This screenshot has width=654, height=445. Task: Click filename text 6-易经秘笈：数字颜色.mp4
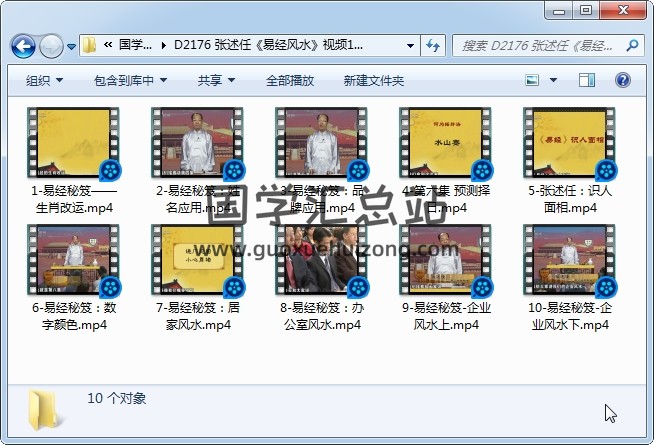click(x=74, y=316)
